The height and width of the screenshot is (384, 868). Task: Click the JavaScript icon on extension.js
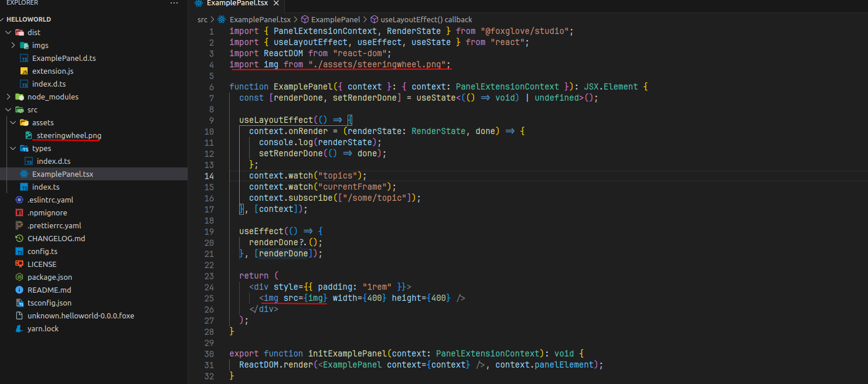[x=24, y=71]
